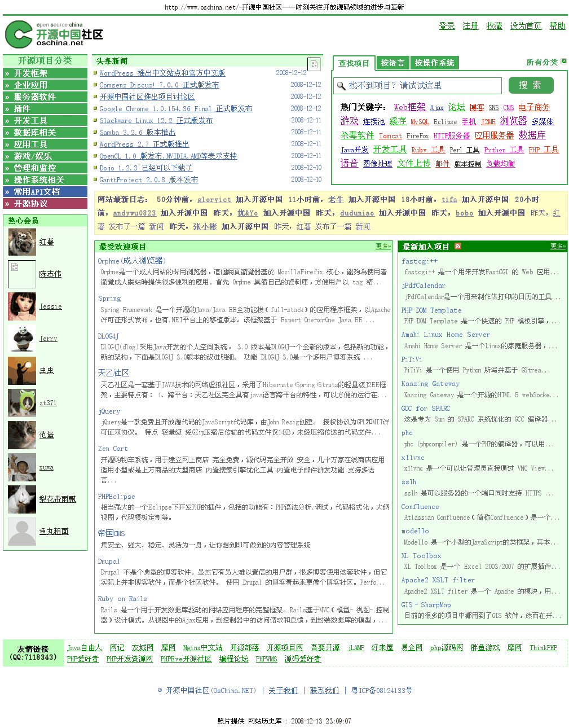Open 虫虫's avatar image
569x728 pixels.
(x=22, y=371)
